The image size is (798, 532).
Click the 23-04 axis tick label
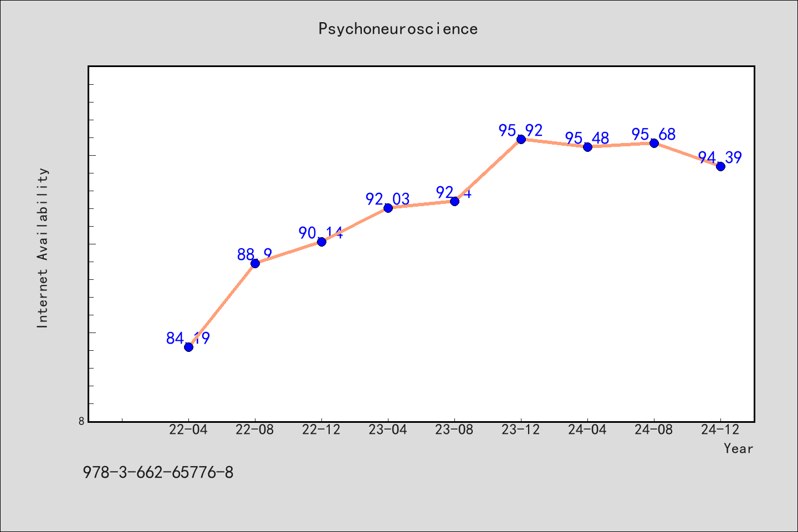coord(388,429)
